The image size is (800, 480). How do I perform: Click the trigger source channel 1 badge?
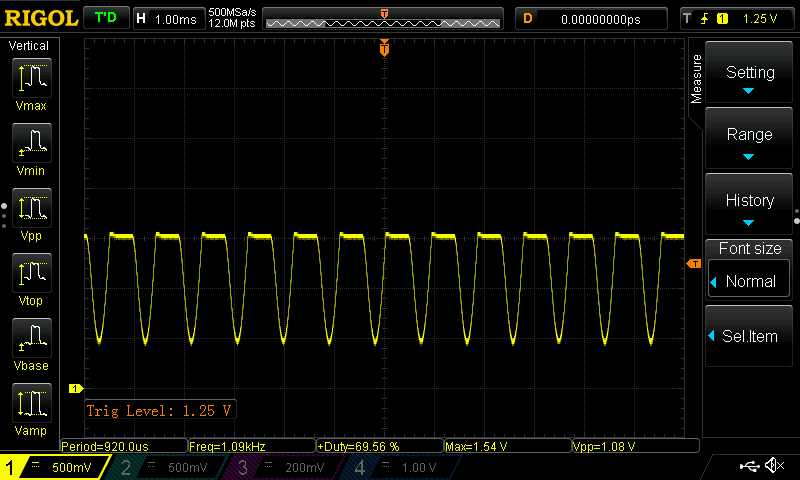click(x=722, y=19)
